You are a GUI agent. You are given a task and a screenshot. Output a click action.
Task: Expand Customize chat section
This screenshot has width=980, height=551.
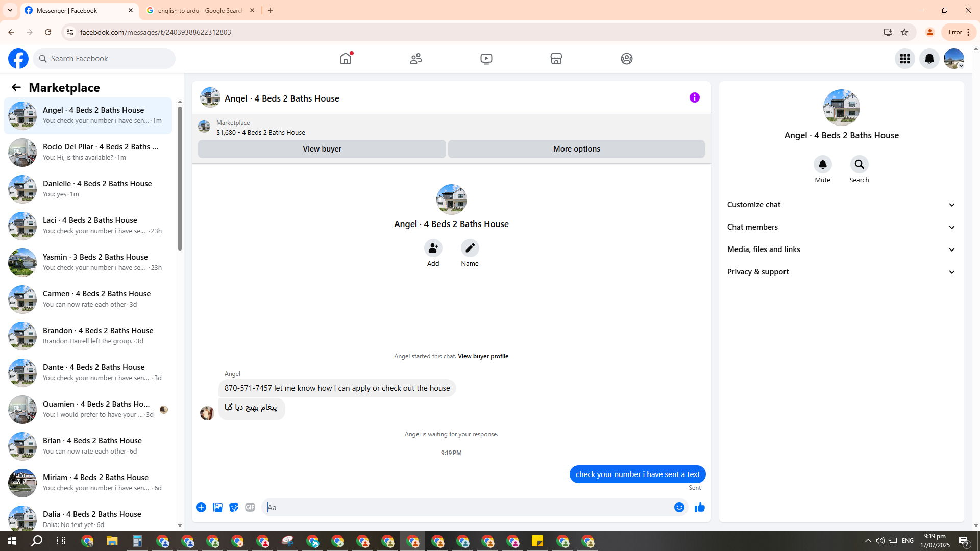[x=842, y=205]
